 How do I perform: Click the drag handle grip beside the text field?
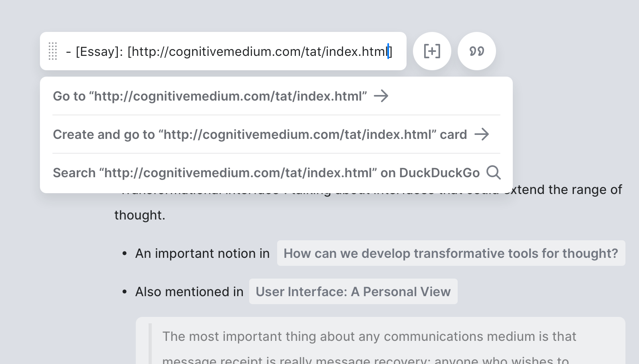click(53, 51)
